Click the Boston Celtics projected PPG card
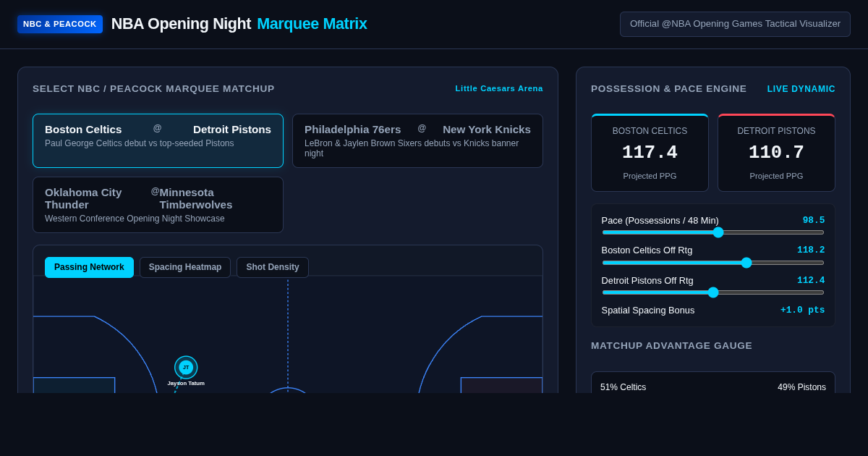 click(650, 153)
